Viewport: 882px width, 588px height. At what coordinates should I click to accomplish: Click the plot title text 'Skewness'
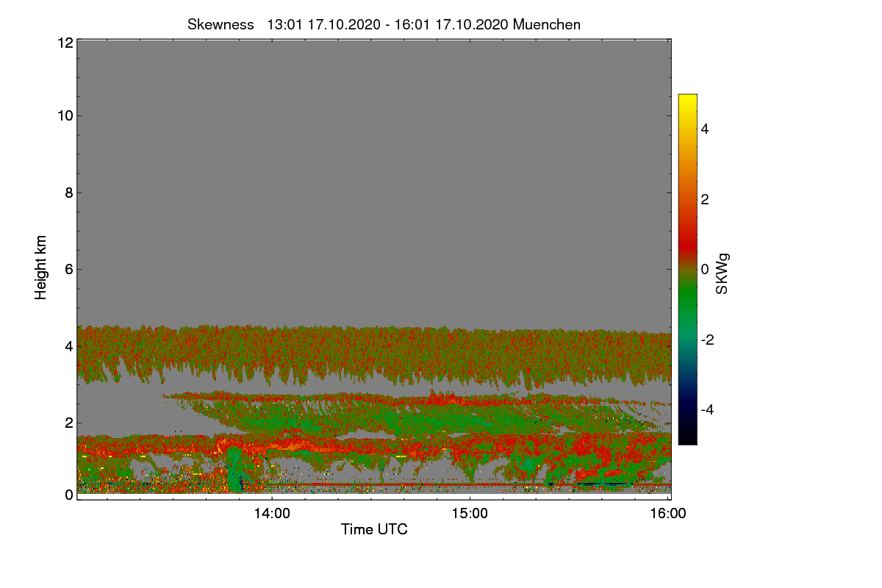220,24
